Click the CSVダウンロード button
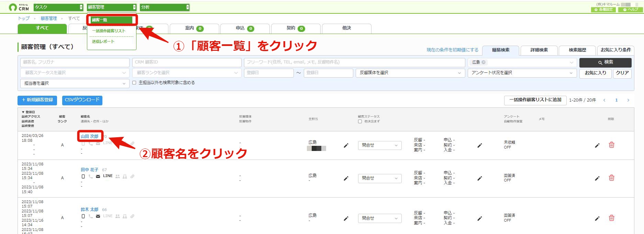This screenshot has height=234, width=644. coord(82,100)
